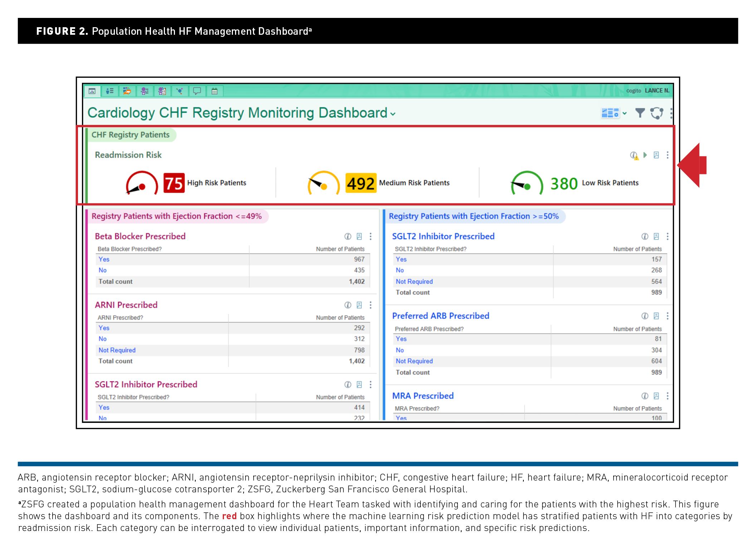756x555 pixels.
Task: Expand the dashboard title dropdown chevron
Action: pyautogui.click(x=393, y=114)
